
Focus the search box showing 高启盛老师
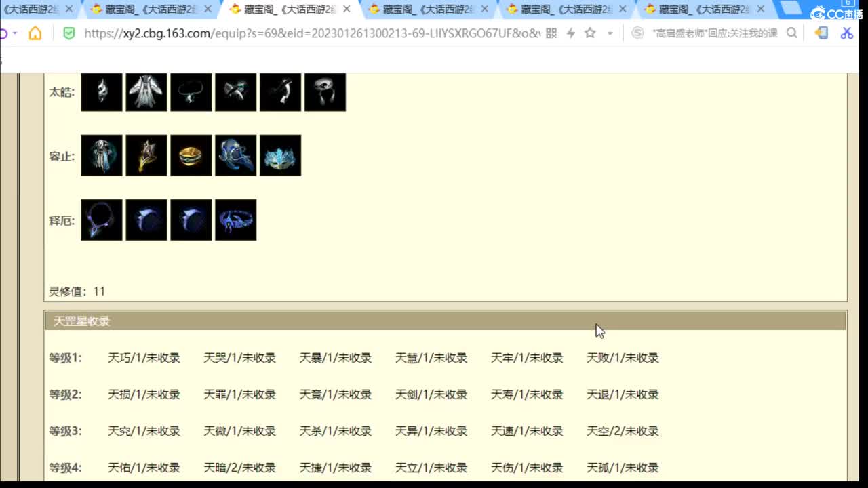[x=715, y=33]
